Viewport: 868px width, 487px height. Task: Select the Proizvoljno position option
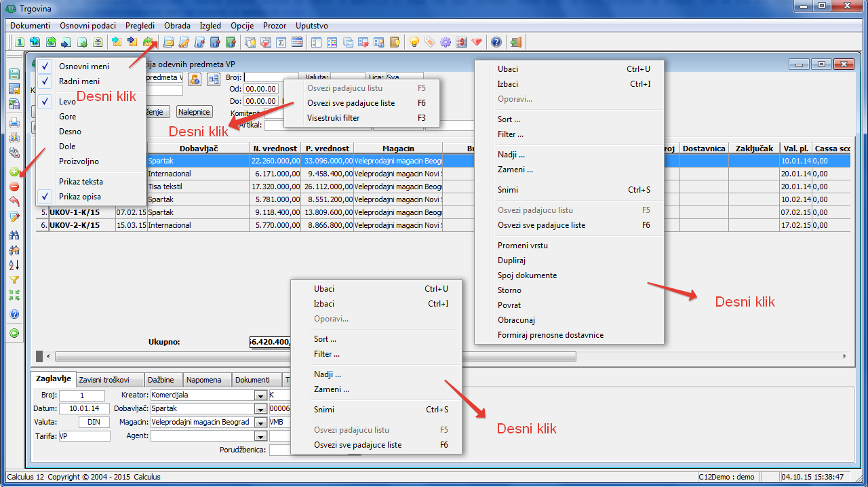(x=91, y=161)
